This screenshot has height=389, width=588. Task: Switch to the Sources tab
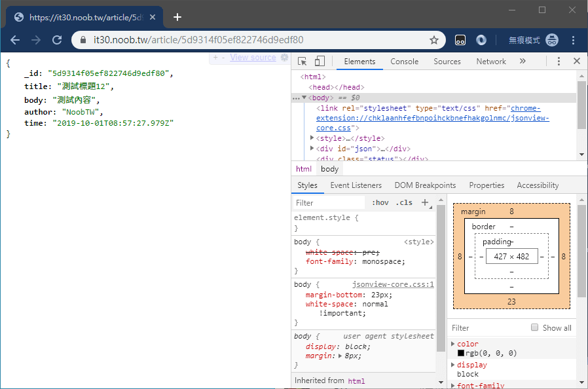pos(447,62)
